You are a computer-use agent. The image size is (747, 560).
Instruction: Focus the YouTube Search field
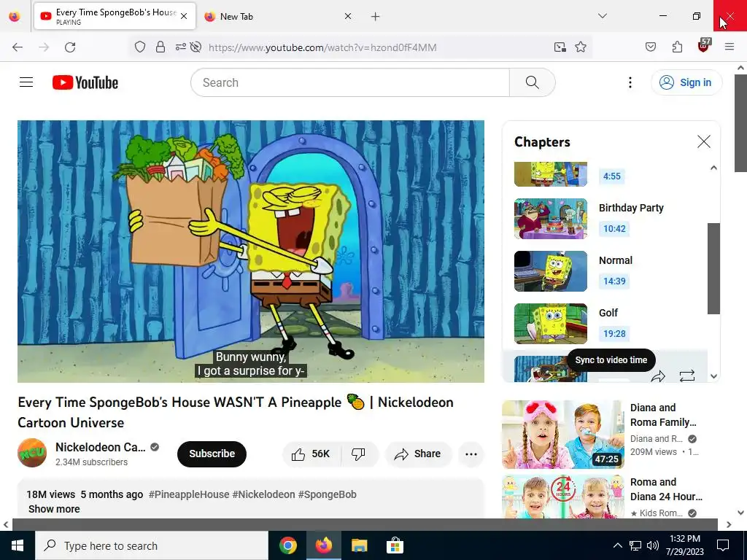tap(350, 82)
